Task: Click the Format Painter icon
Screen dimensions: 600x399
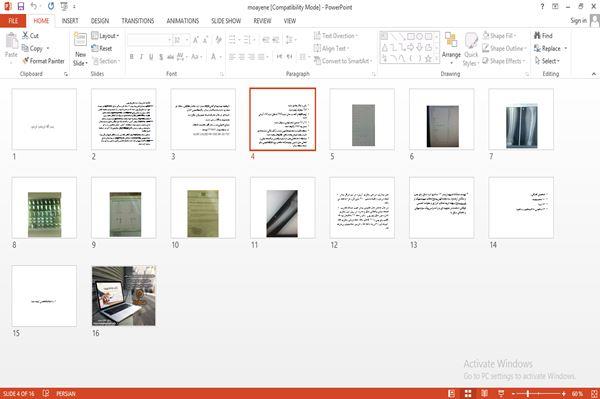Action: click(25, 61)
